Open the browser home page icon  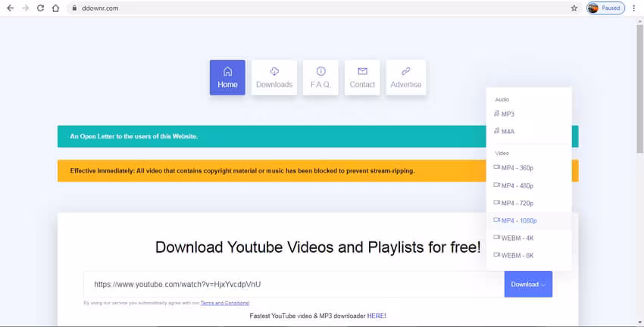click(x=55, y=8)
